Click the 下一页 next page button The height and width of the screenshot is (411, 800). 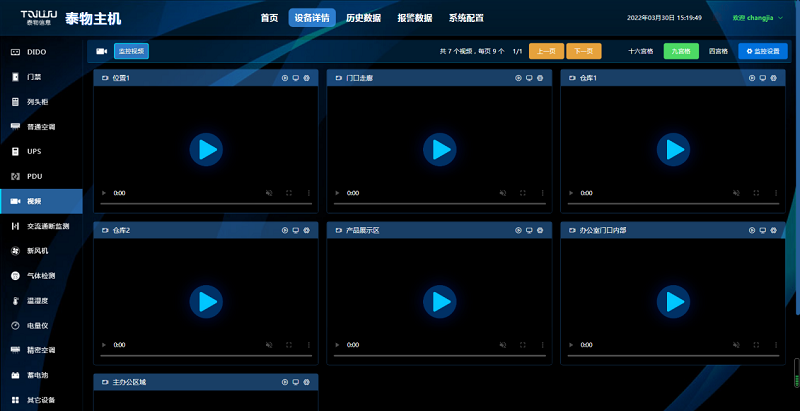(584, 52)
